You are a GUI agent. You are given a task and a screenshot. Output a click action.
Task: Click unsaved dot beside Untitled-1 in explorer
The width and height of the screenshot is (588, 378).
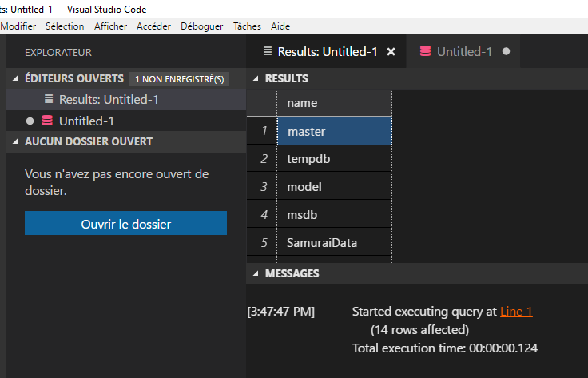[x=30, y=121]
